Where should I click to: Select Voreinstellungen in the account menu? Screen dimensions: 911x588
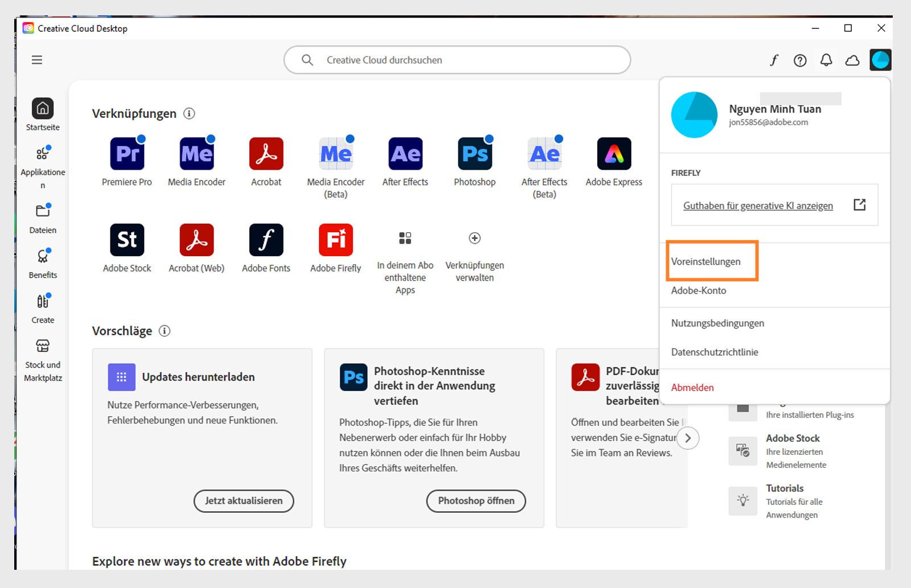point(706,261)
